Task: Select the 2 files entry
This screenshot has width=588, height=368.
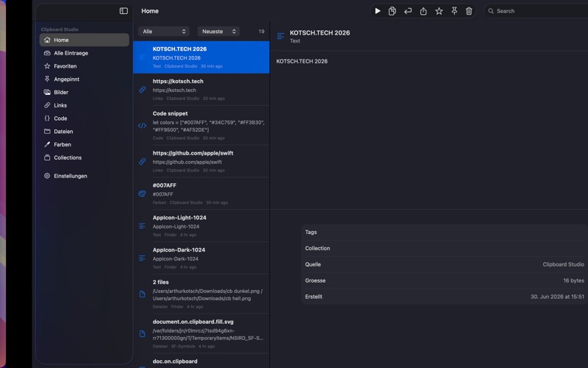Action: [201, 294]
